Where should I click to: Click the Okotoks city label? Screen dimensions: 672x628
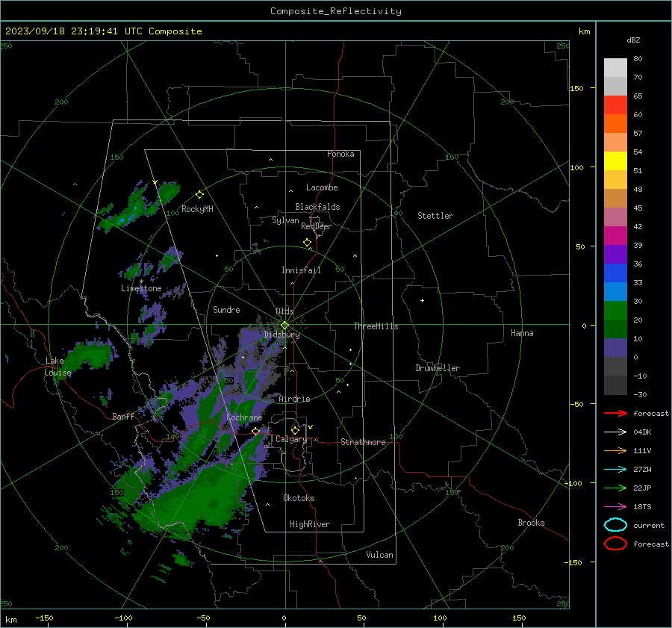point(299,498)
